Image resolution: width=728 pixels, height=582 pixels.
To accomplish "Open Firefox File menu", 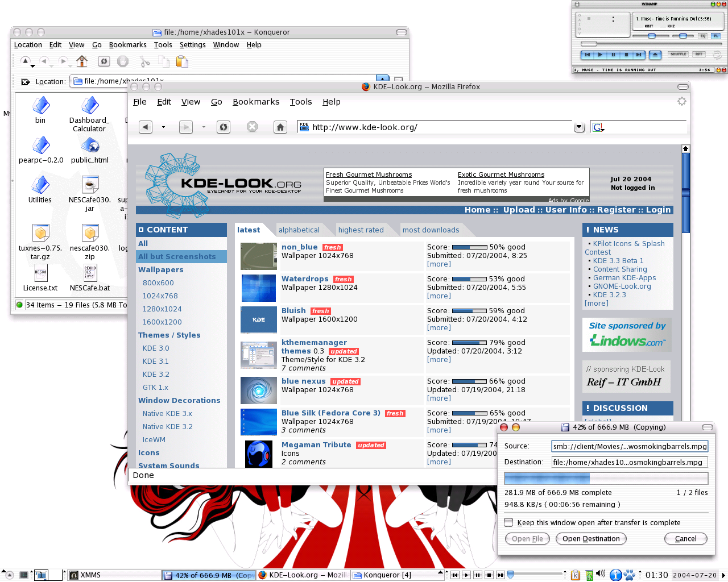I will (x=140, y=102).
